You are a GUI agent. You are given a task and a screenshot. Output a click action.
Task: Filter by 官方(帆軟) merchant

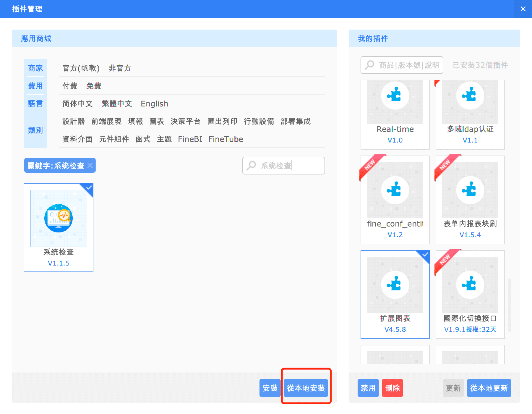pyautogui.click(x=81, y=68)
